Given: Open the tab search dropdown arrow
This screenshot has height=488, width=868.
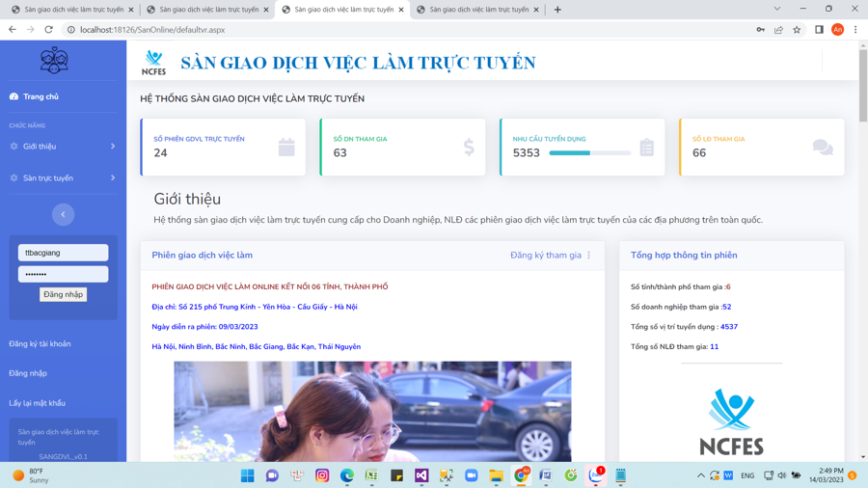Looking at the screenshot, I should coord(777,9).
